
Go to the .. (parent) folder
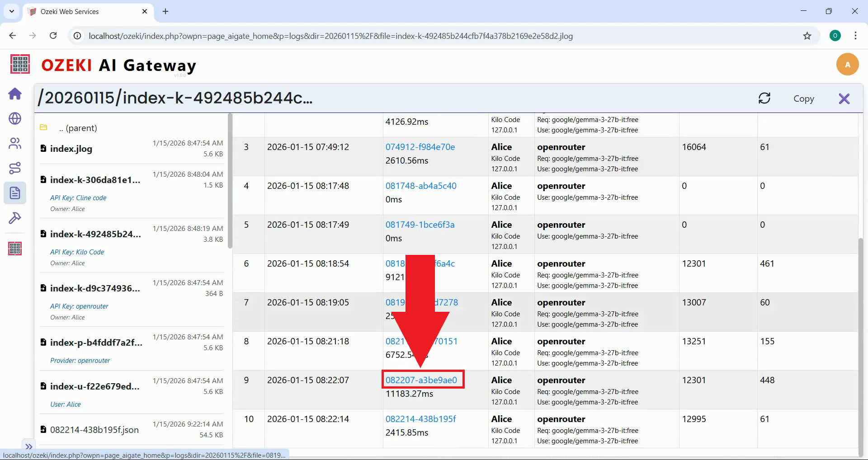click(78, 128)
